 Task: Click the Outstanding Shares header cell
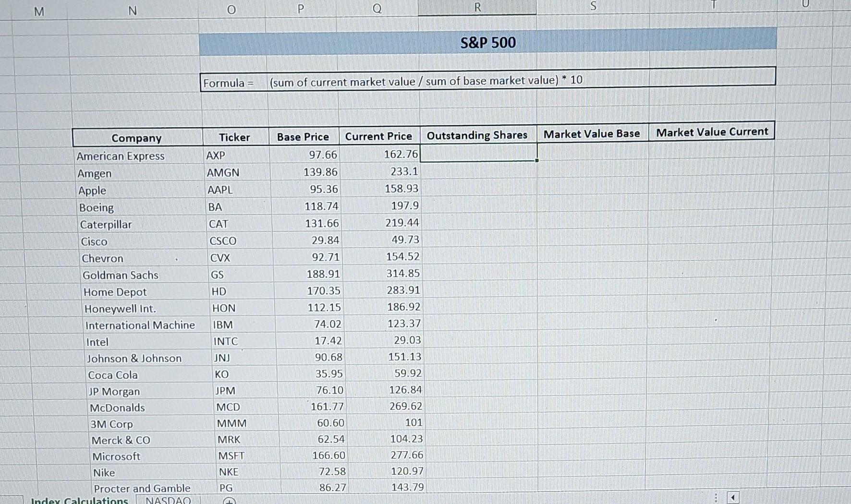477,135
